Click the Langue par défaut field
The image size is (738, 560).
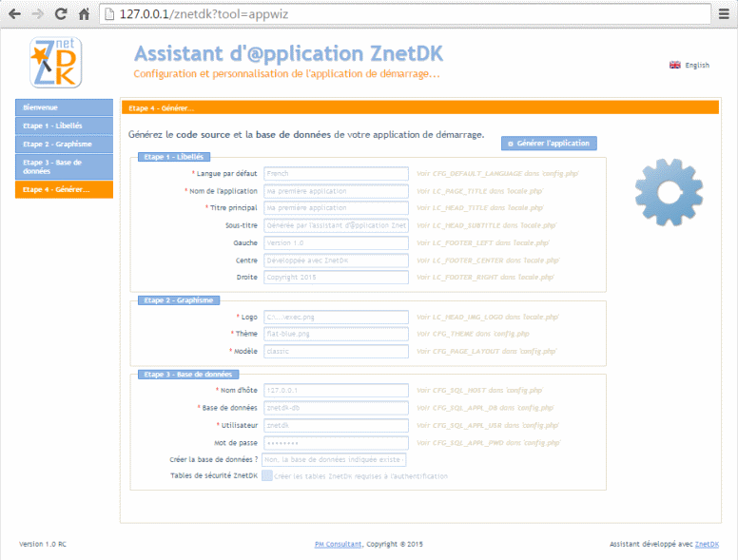(x=336, y=174)
